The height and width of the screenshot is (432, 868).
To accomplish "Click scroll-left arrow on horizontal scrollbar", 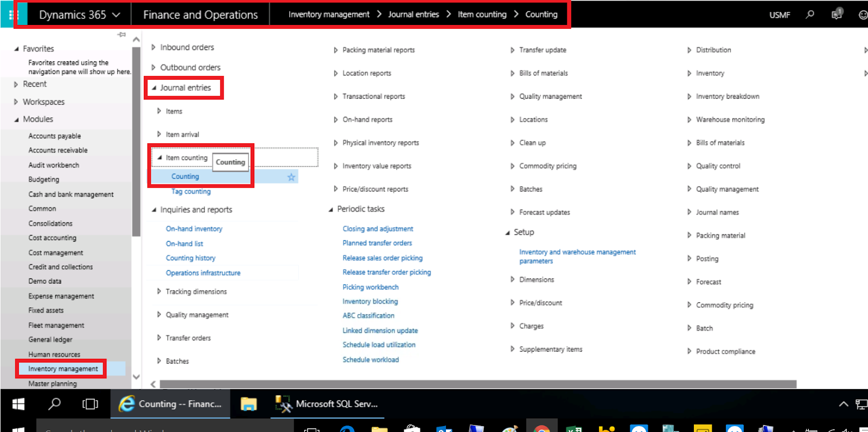I will click(x=153, y=384).
